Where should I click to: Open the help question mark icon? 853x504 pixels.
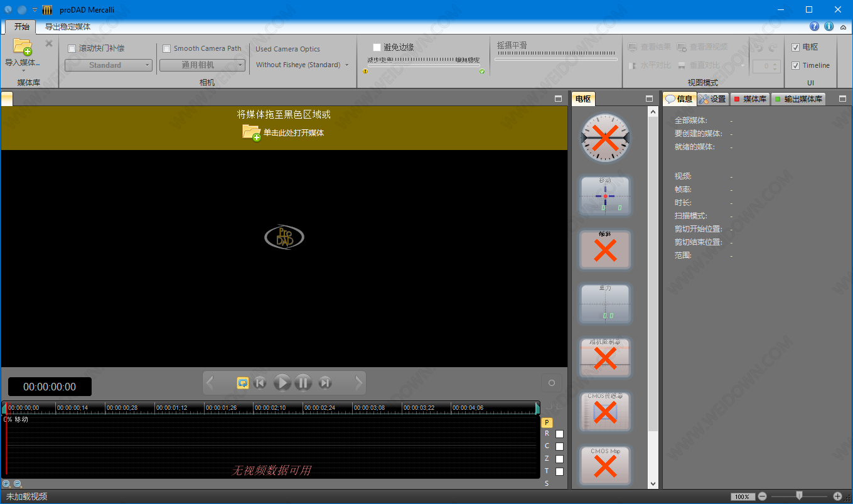pos(815,26)
